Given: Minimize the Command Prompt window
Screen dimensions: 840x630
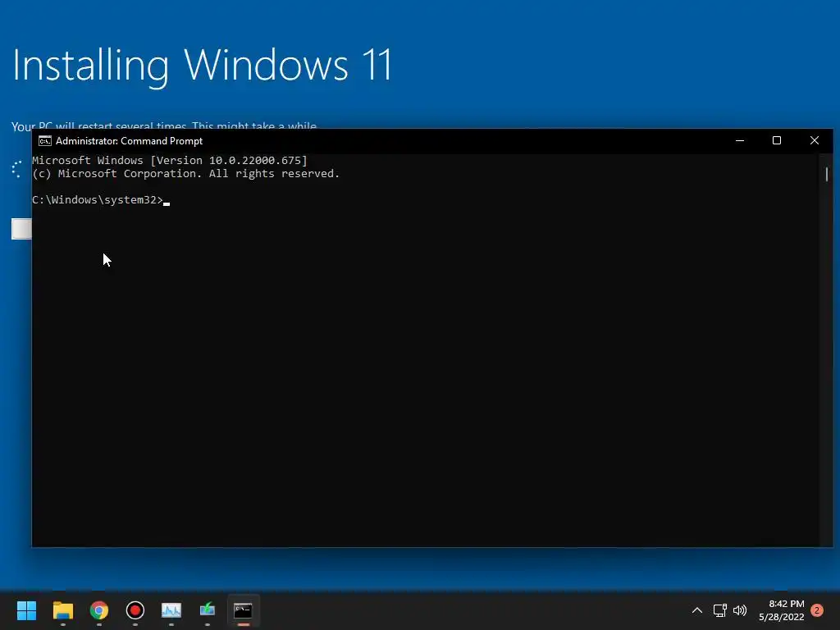Looking at the screenshot, I should pos(740,141).
